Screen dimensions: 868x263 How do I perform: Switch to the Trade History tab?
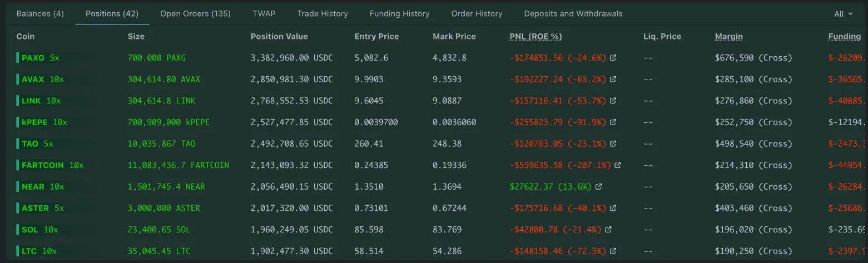pos(323,13)
